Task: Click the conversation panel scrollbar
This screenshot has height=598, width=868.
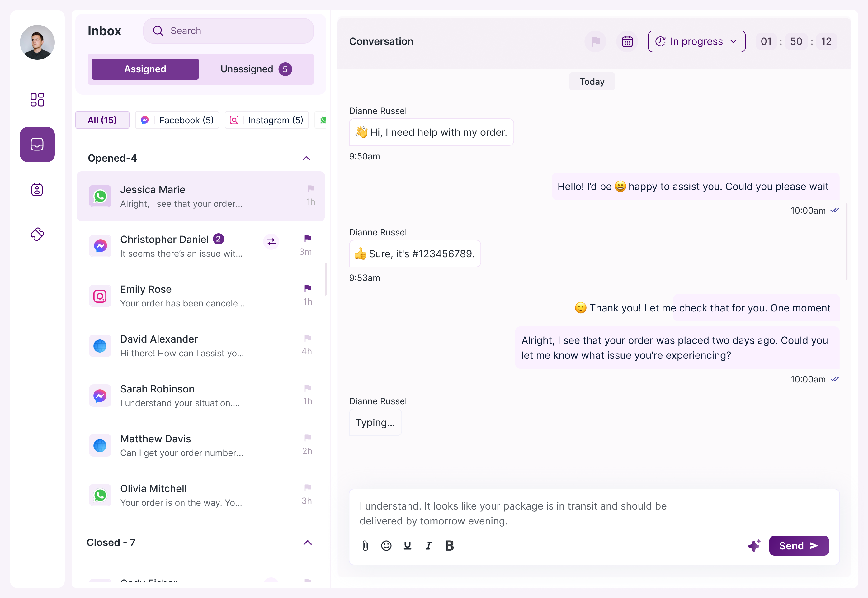Action: tap(846, 242)
